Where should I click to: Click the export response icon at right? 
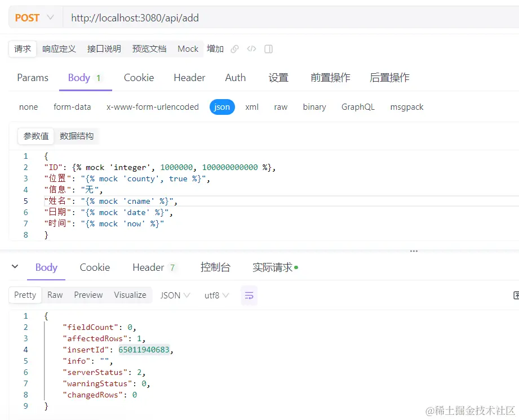click(516, 296)
